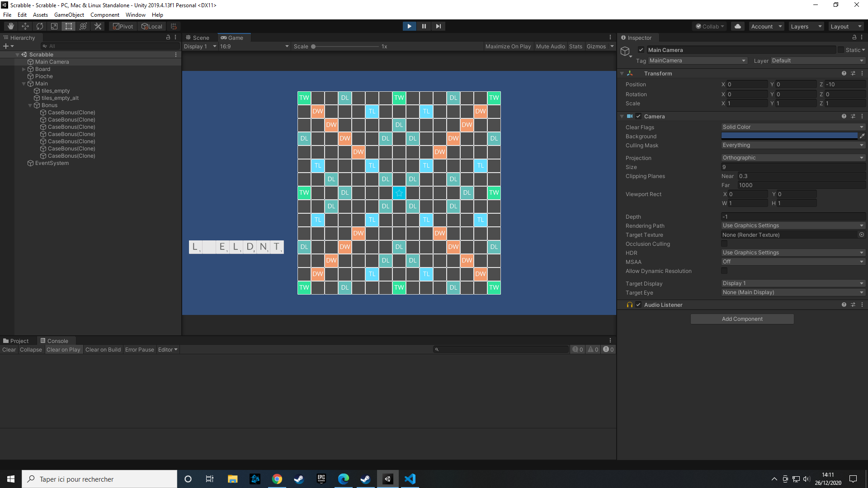
Task: Disable the Camera component checkbox
Action: click(x=638, y=116)
